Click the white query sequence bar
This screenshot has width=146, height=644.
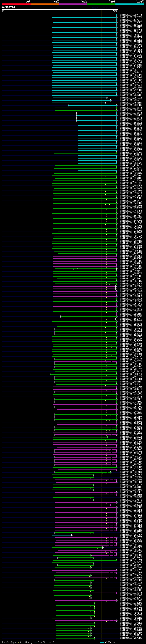60,9
